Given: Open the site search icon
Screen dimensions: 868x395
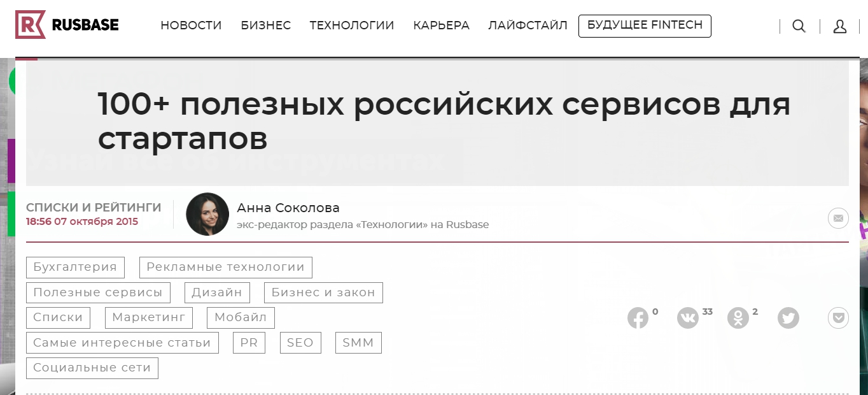Looking at the screenshot, I should tap(799, 26).
